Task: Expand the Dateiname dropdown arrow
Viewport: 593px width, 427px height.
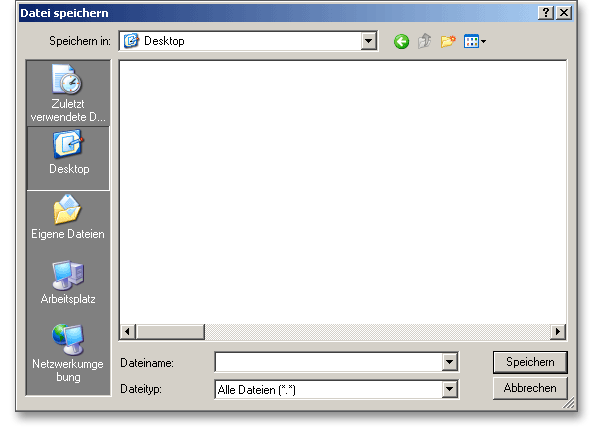Action: click(450, 362)
